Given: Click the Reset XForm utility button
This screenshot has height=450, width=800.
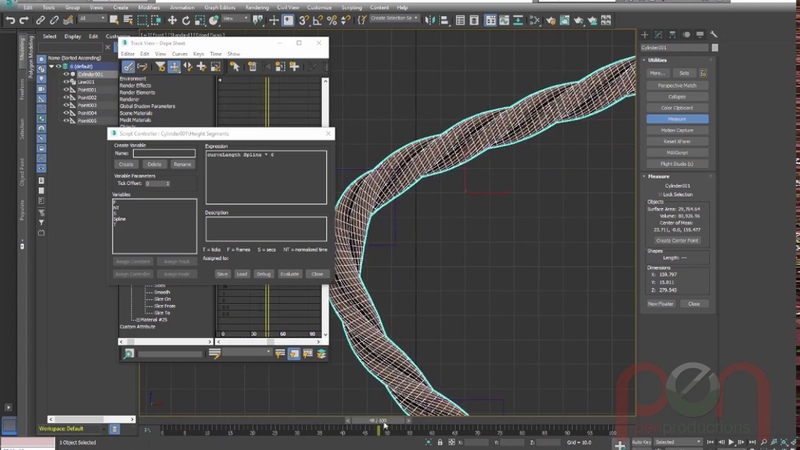Looking at the screenshot, I should [677, 141].
